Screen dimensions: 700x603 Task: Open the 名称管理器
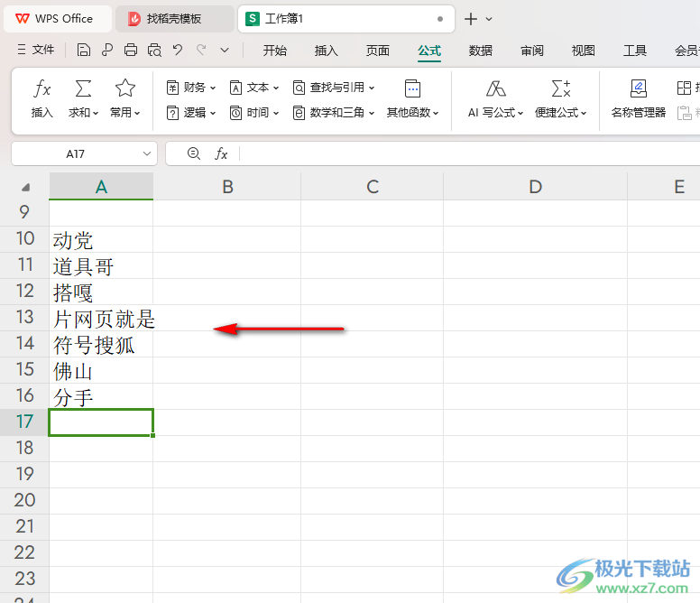tap(639, 98)
